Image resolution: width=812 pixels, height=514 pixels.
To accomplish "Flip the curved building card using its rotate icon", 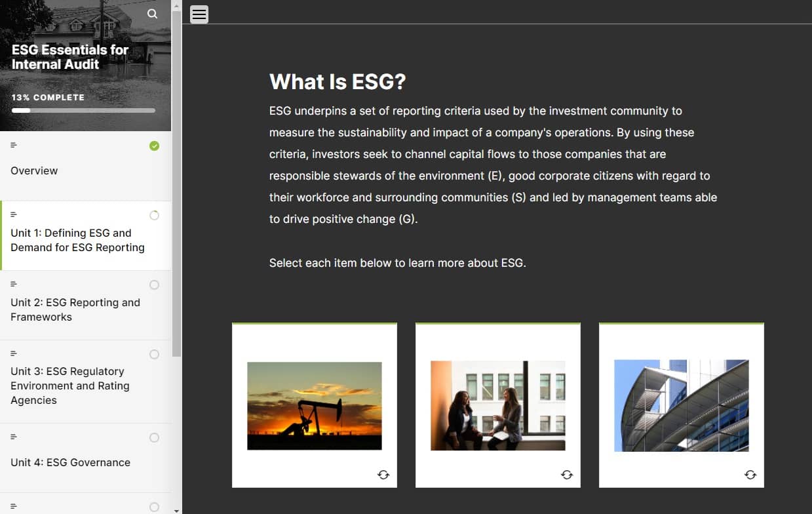I will [x=750, y=475].
